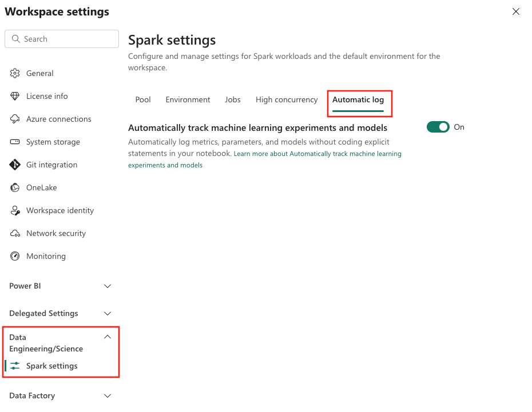Turn off automatic experiment tracking toggle

coord(438,127)
